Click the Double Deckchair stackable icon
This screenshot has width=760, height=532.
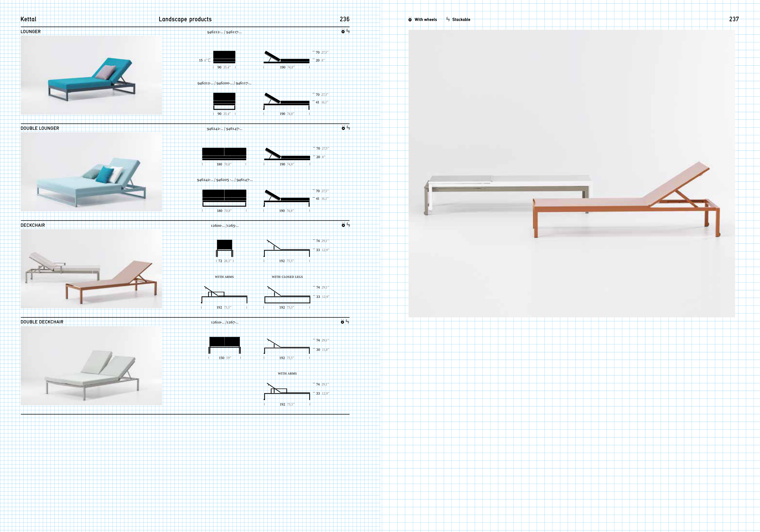(347, 321)
